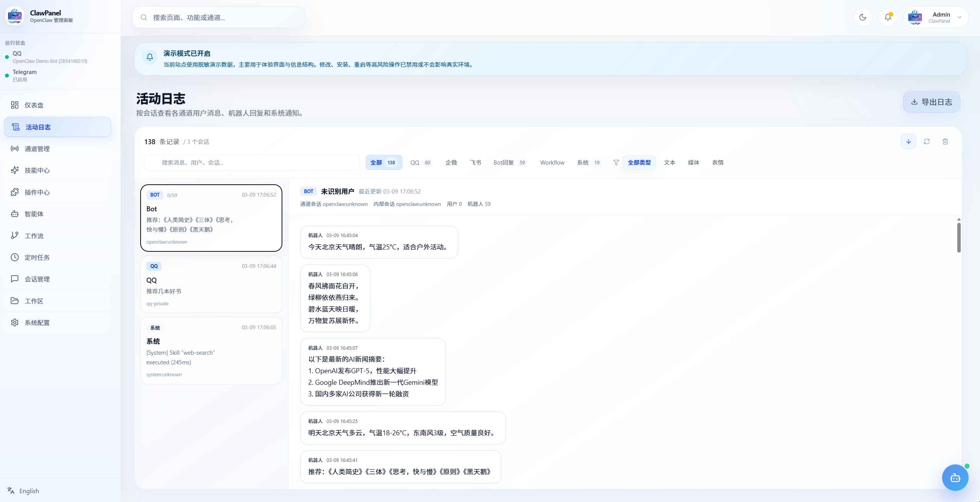This screenshot has height=502, width=980.
Task: Open the floating robot assistant button
Action: 955,478
